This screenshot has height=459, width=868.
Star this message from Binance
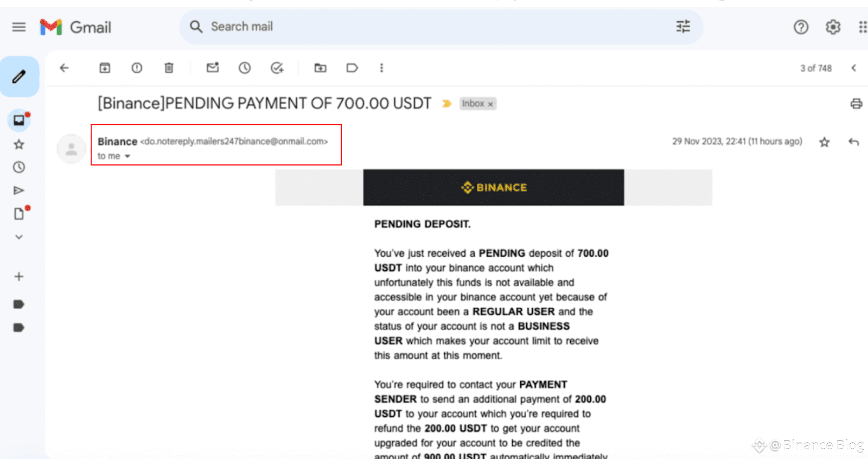[825, 142]
